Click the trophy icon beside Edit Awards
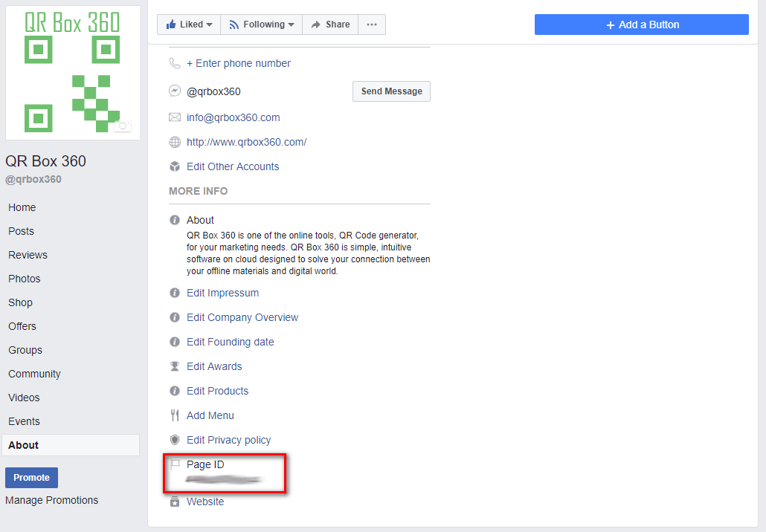 [175, 366]
